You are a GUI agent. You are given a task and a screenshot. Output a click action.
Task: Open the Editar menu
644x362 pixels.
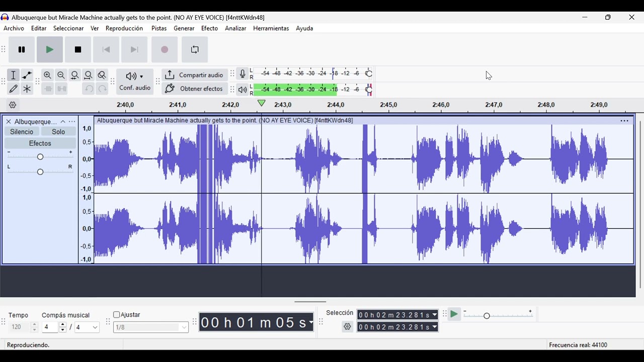(x=39, y=29)
